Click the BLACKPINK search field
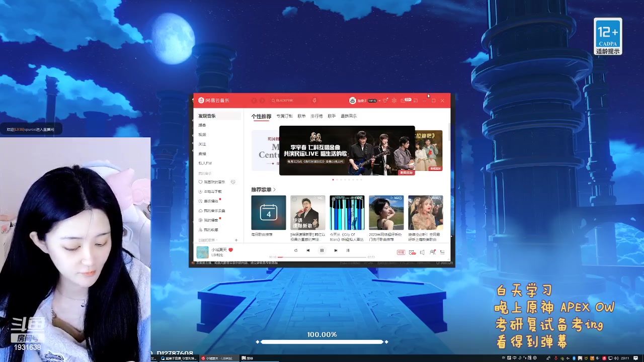 point(289,101)
